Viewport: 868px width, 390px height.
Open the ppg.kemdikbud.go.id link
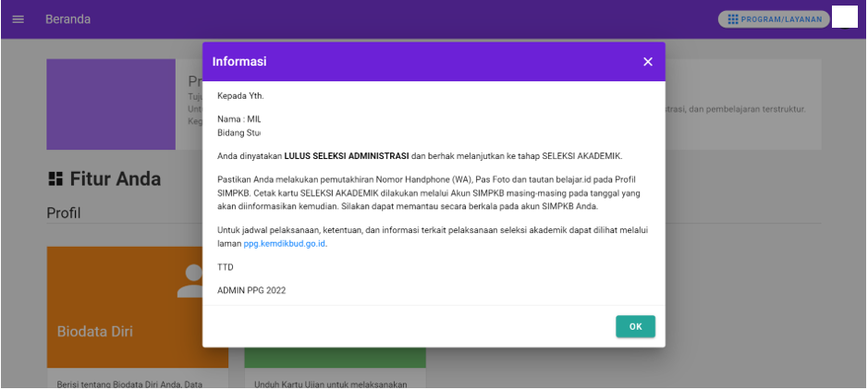[x=285, y=244]
